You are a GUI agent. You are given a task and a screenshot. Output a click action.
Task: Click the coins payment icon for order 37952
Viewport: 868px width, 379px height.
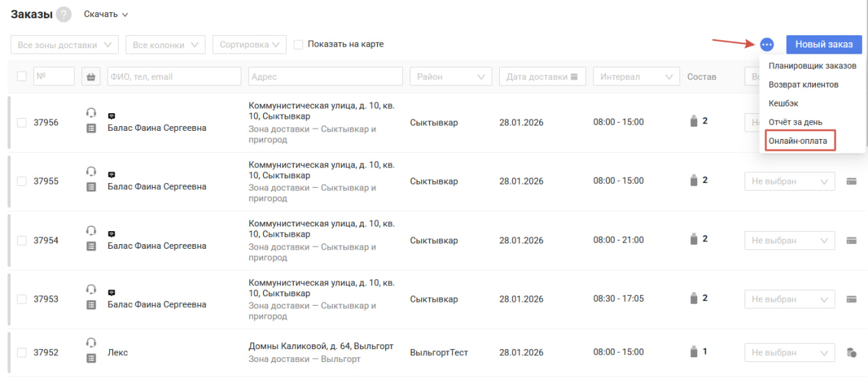[851, 353]
